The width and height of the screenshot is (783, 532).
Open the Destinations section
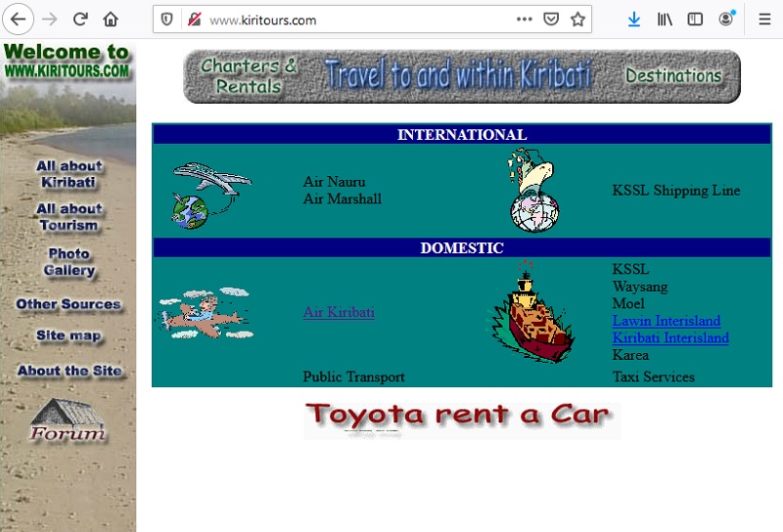[x=673, y=76]
